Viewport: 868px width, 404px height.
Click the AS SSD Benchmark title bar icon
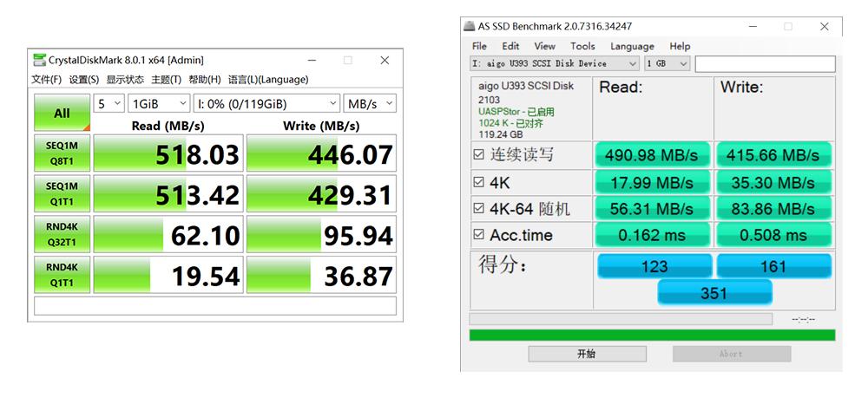[469, 26]
